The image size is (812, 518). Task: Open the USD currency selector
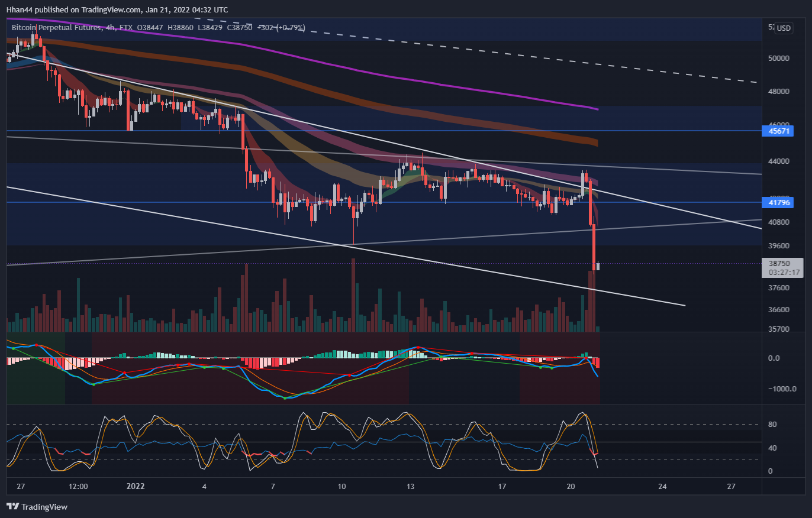pos(784,28)
